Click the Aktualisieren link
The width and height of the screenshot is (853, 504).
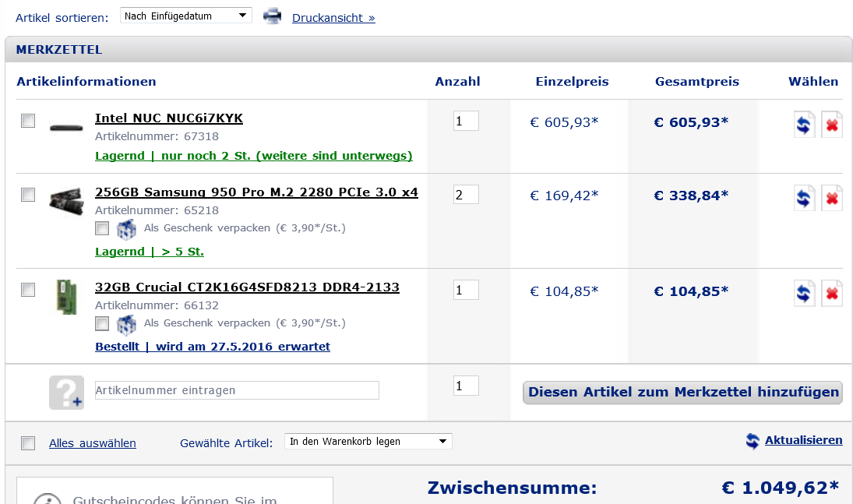(x=803, y=440)
